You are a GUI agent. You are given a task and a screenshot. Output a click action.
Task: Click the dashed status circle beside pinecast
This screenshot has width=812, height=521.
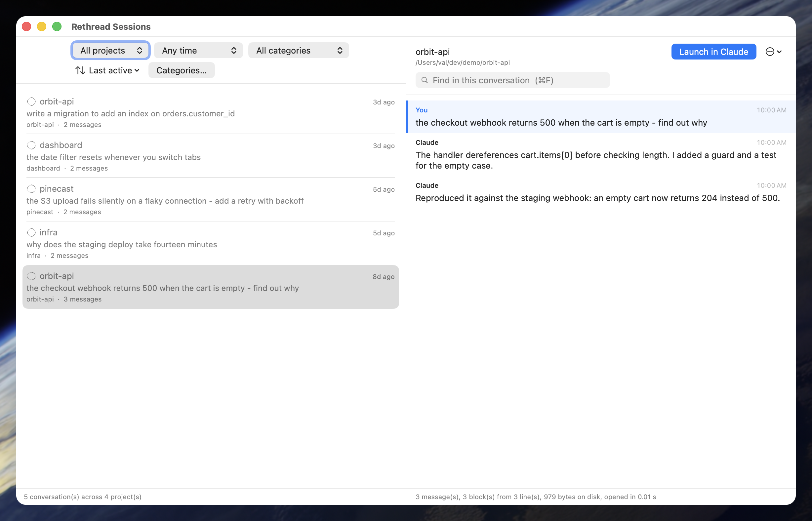(x=31, y=189)
